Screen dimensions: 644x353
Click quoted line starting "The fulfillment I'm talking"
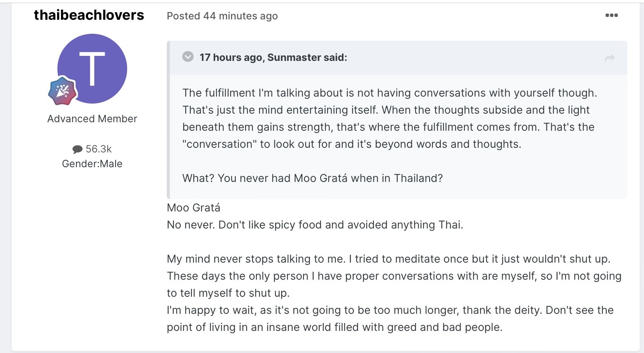(x=390, y=93)
